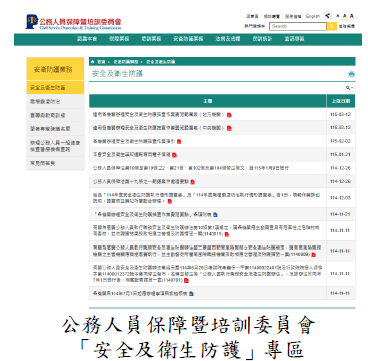Click the 114-11-21 date cell
The height and width of the screenshot is (361, 368).
click(341, 214)
